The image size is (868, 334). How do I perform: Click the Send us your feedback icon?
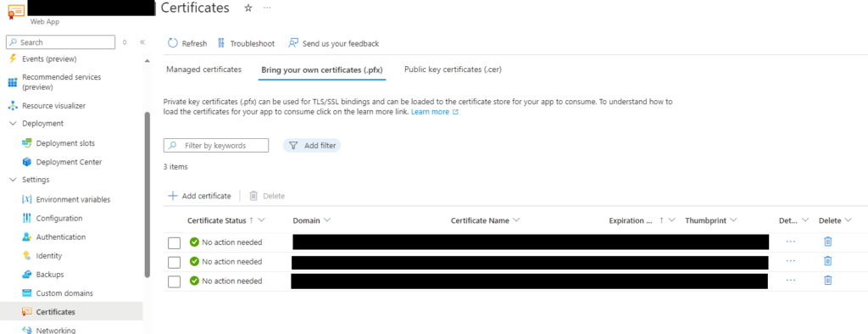coord(293,43)
